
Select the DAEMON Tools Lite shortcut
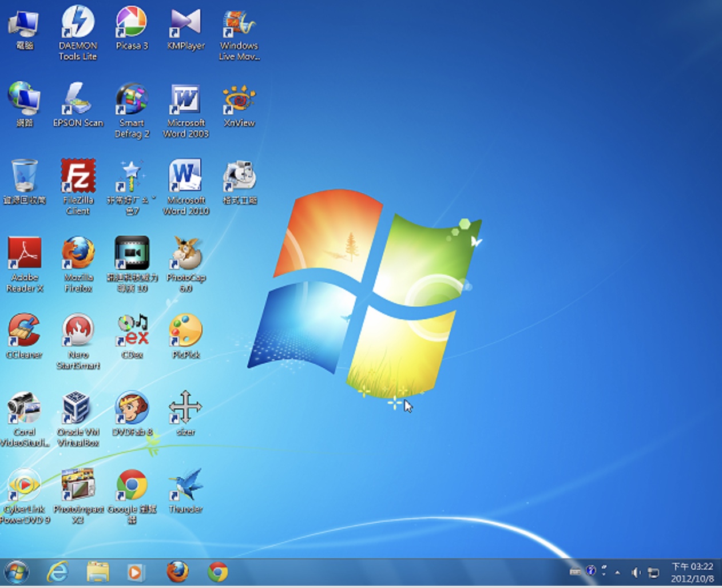tap(78, 33)
